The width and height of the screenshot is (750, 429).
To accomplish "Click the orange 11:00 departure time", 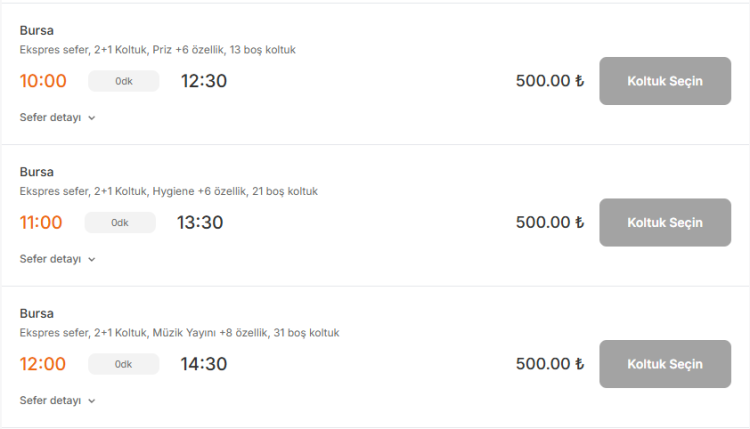I will pyautogui.click(x=41, y=222).
